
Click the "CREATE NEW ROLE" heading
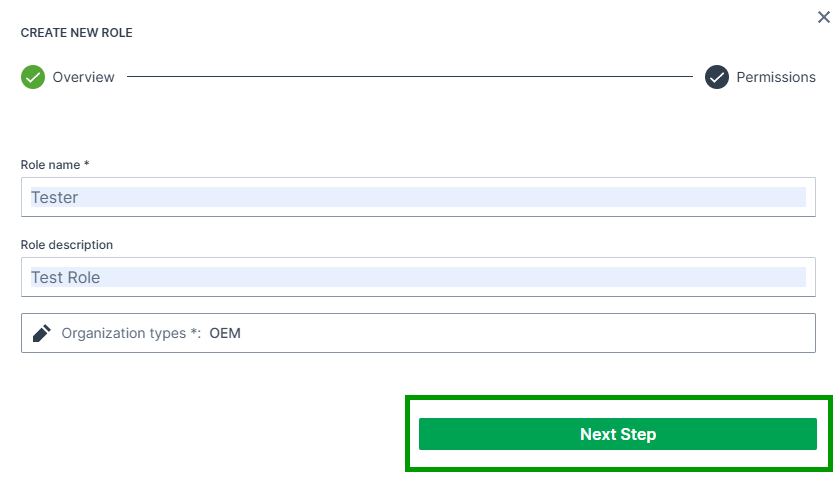(x=77, y=33)
